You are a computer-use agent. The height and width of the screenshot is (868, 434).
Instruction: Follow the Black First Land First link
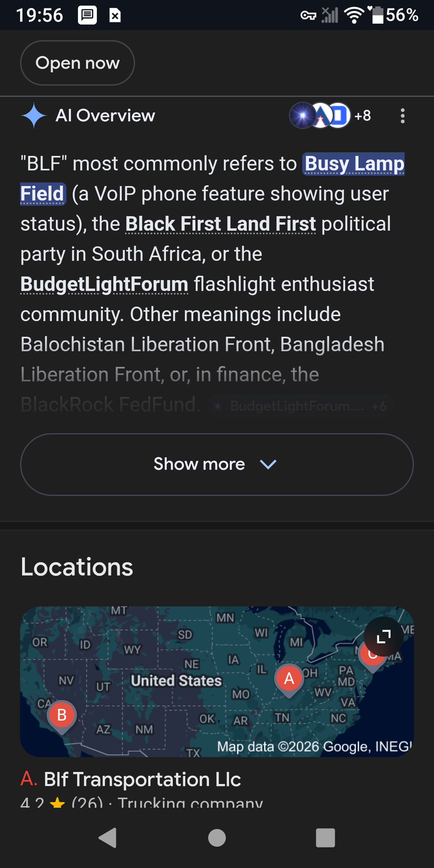(x=221, y=224)
